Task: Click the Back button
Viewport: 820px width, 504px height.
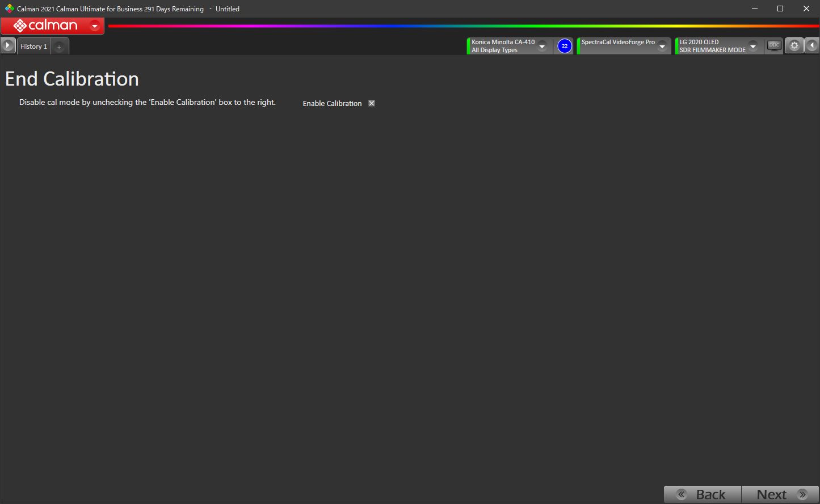Action: [x=703, y=494]
